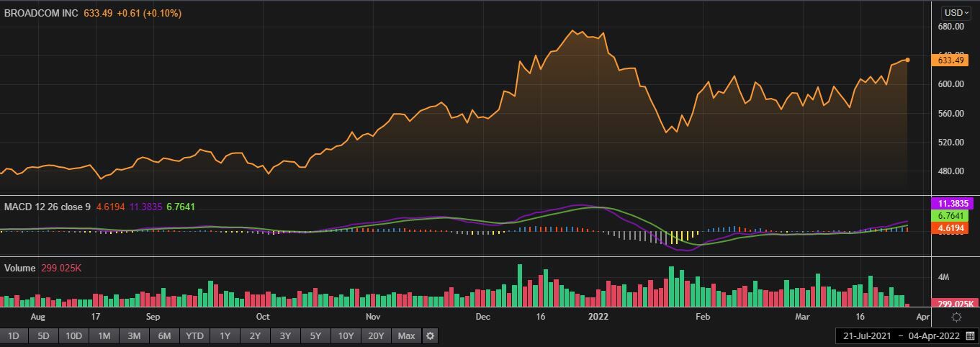
Task: Click the 600.00 price axis label
Action: tap(951, 84)
